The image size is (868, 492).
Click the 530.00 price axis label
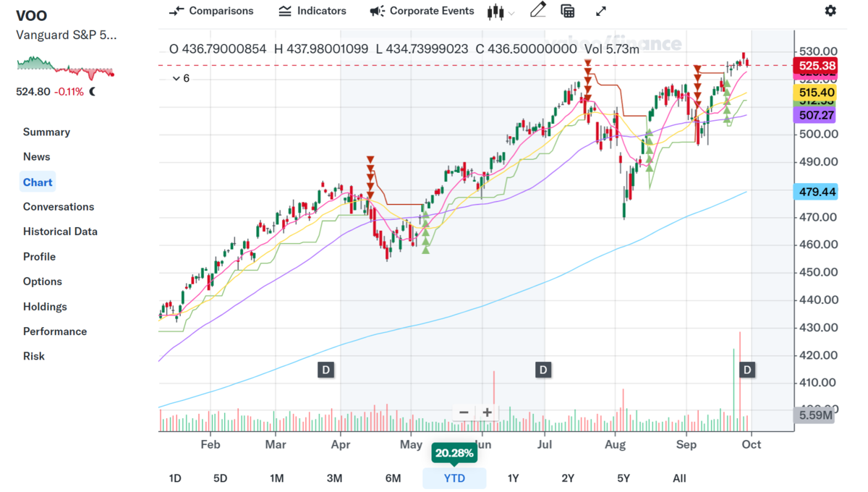(818, 51)
